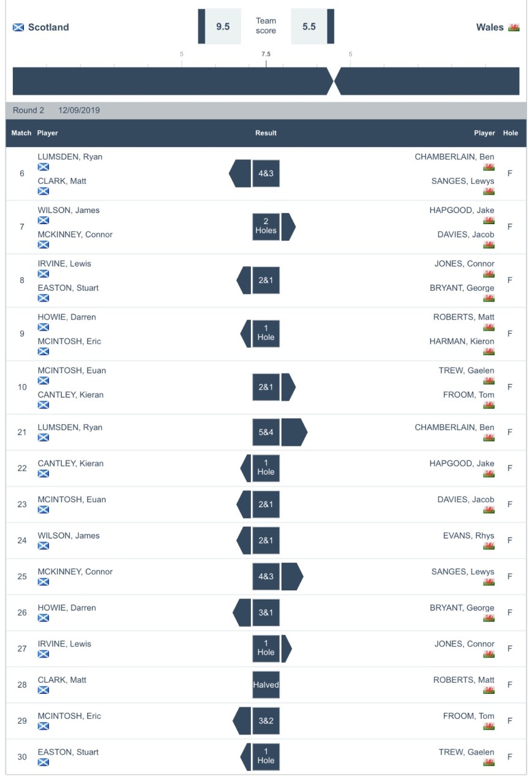This screenshot has width=532, height=782.
Task: Select the Halved result in match 28
Action: pyautogui.click(x=266, y=685)
